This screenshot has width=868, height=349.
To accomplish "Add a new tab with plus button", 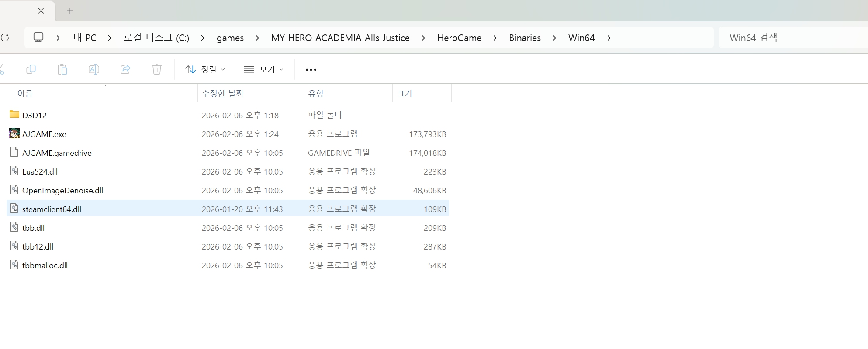I will point(70,11).
